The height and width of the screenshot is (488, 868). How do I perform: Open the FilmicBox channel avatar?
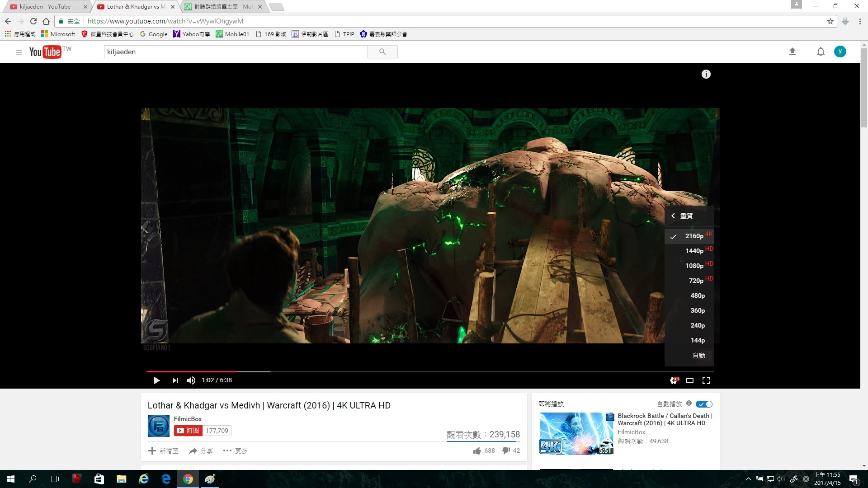159,426
